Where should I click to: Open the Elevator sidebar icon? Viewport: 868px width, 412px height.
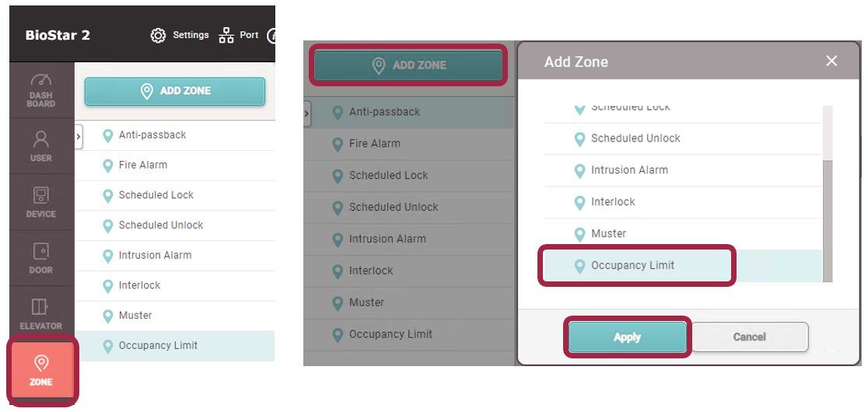click(x=41, y=313)
